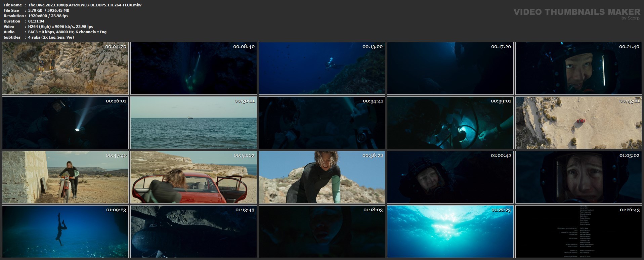Click the thumbnail at 00:21:40

578,68
